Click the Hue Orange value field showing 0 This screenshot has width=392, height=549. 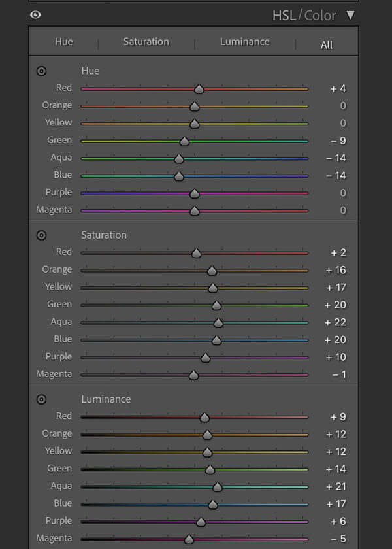point(343,106)
